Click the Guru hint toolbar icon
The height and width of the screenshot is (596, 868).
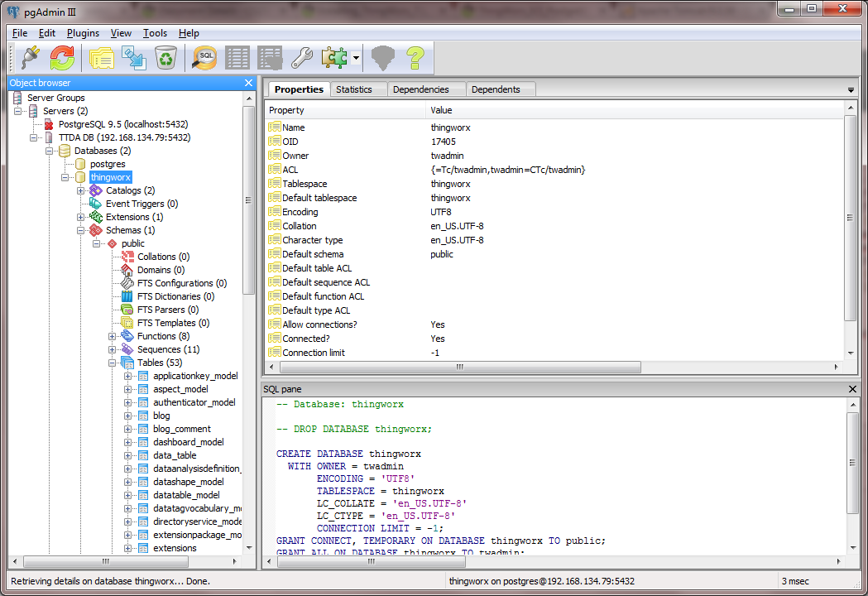382,58
